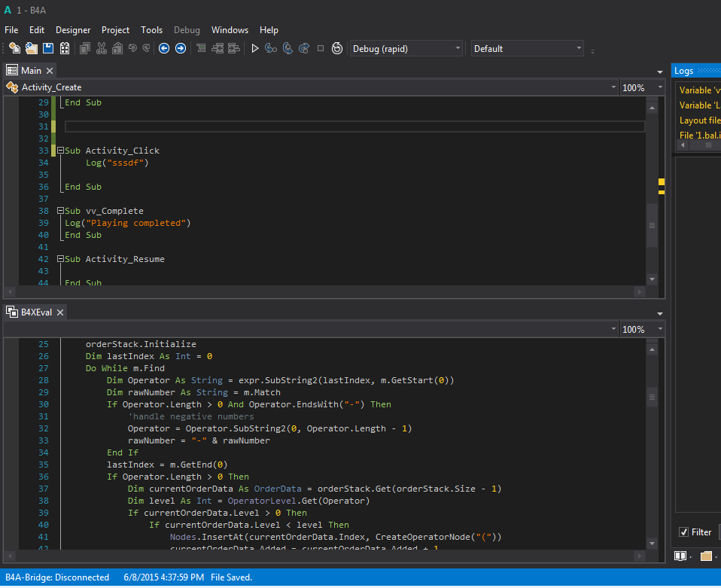Switch to the B4XEval module tab
This screenshot has width=721, height=588.
35,312
